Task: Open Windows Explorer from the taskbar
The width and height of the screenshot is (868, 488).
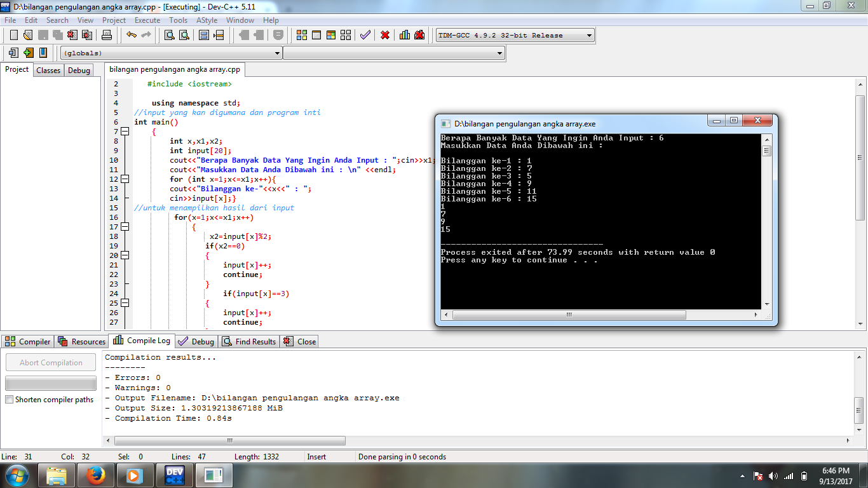Action: pos(57,475)
